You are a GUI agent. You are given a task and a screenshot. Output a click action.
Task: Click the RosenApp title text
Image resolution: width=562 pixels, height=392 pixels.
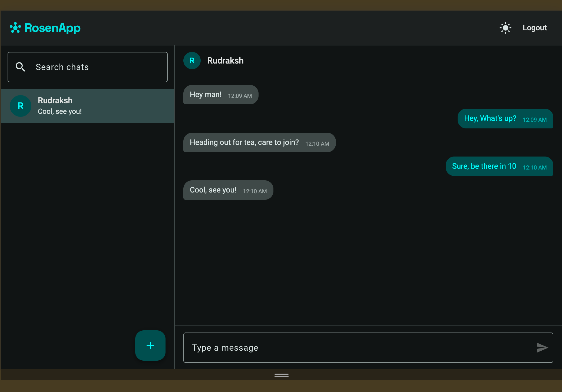pos(52,28)
